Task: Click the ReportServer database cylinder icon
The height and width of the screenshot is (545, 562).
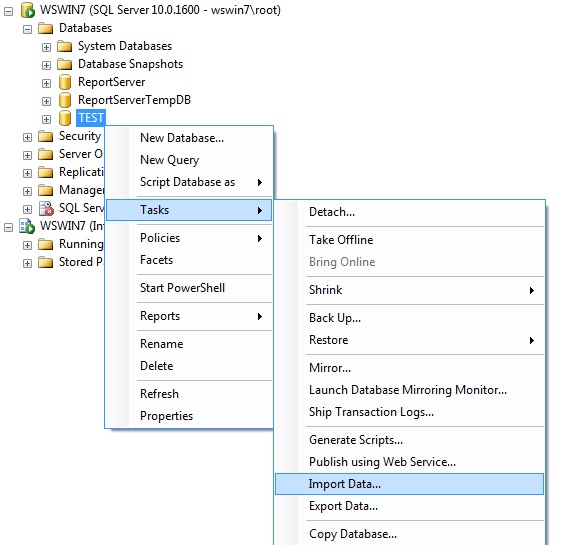Action: (65, 82)
